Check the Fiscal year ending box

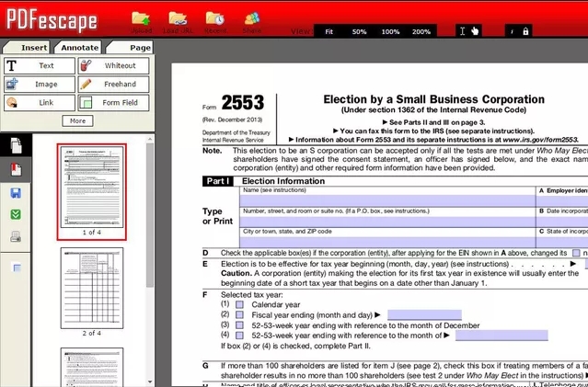239,314
